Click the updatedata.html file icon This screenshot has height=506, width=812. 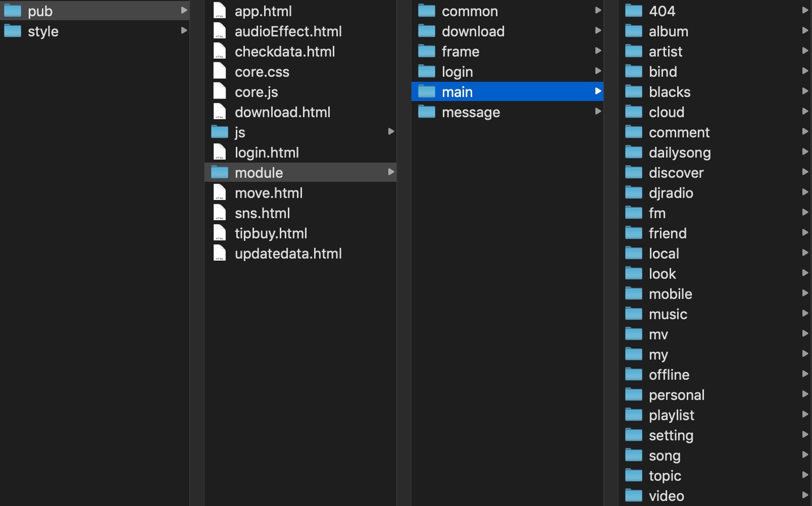coord(220,253)
